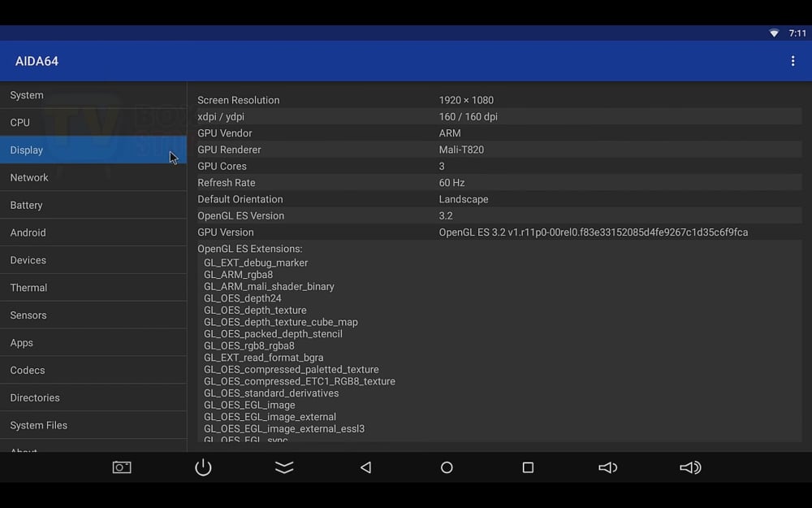Select the xdpi / ydpi label
The width and height of the screenshot is (812, 508).
coord(221,116)
